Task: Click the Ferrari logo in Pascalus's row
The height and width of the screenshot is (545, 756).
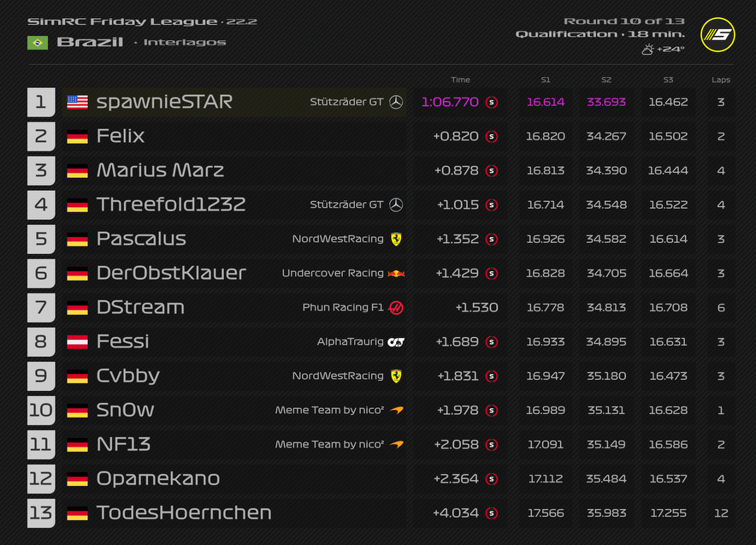Action: [x=396, y=239]
